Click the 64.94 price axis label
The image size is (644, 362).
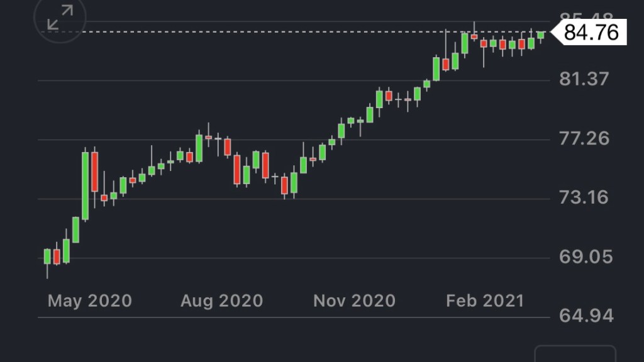[585, 315]
